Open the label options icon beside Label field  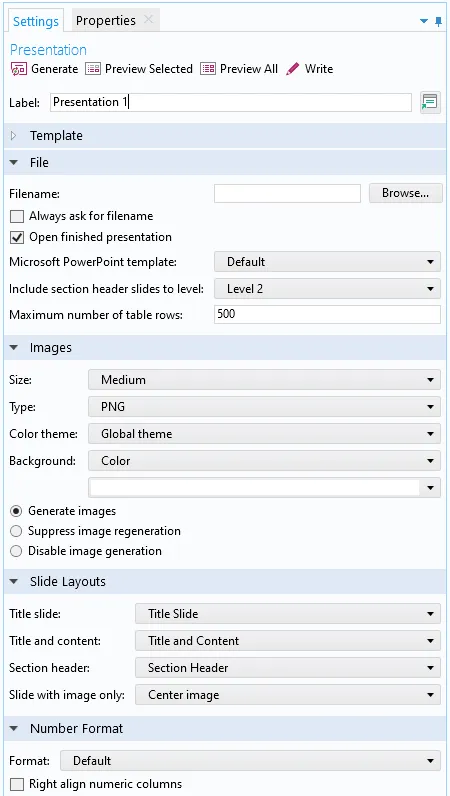tap(430, 103)
